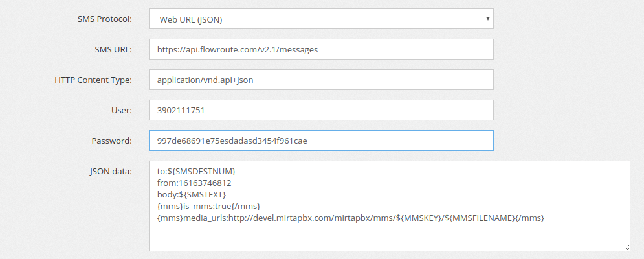
Task: Place cursor on the to:${SMSDESTNUM} line
Action: (192, 171)
